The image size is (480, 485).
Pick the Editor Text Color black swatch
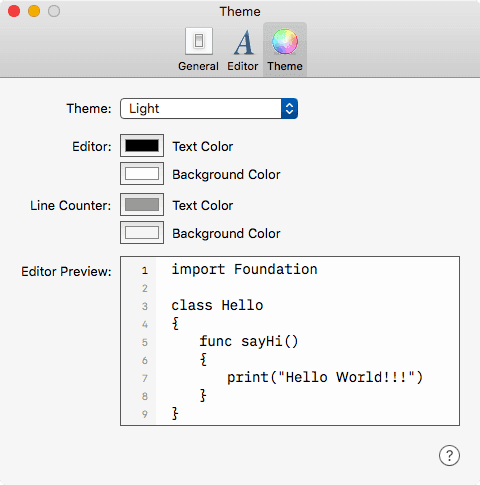pos(142,146)
